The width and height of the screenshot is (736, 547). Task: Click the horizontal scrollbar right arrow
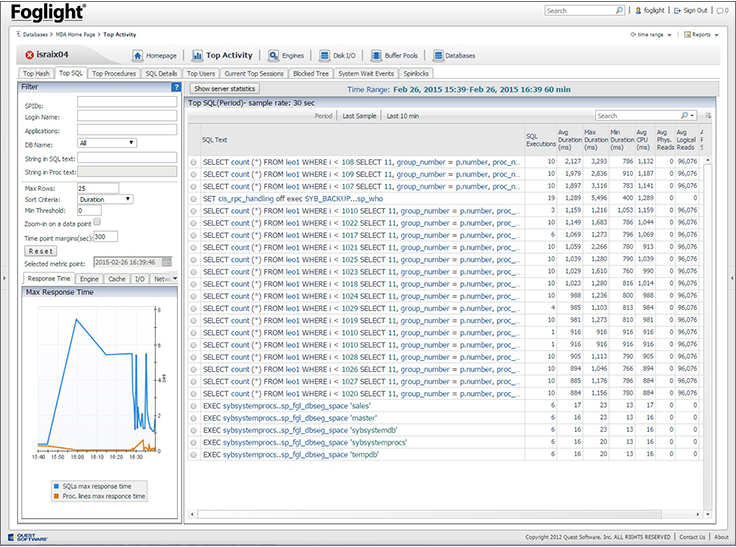(698, 515)
